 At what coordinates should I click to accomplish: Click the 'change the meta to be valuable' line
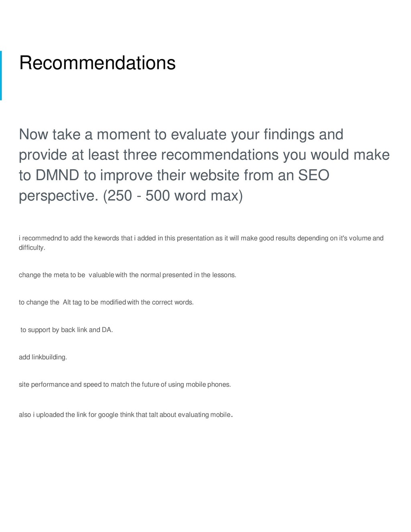tap(128, 275)
